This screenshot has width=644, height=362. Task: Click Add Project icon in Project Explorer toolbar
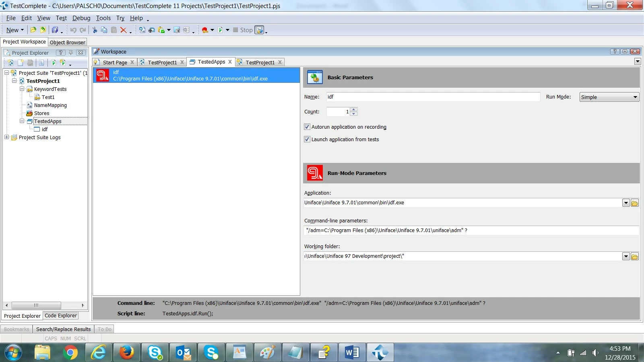tap(10, 63)
